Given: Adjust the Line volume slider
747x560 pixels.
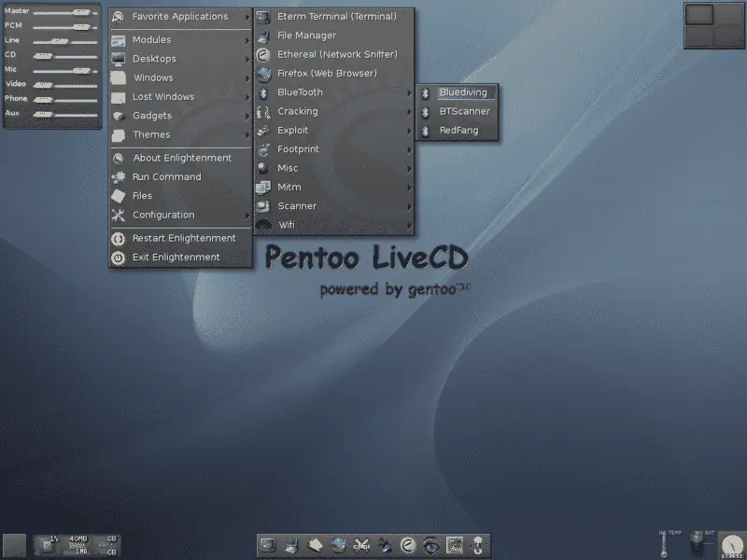Looking at the screenshot, I should [60, 40].
